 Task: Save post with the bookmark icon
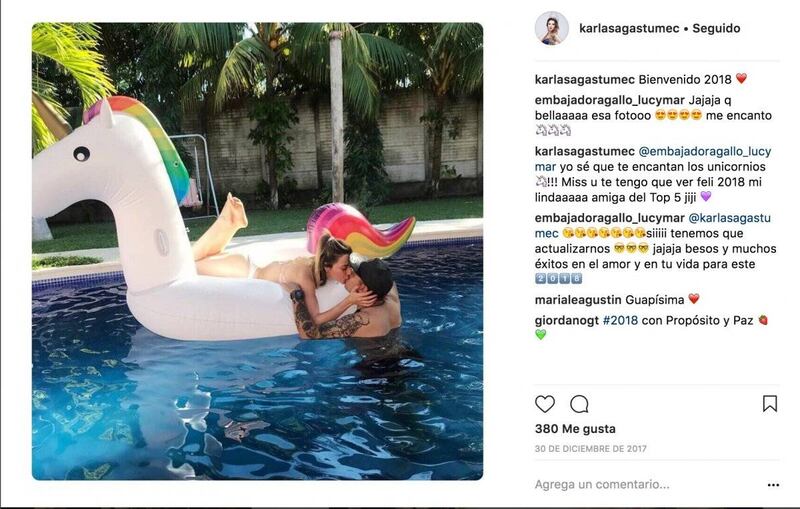click(769, 404)
